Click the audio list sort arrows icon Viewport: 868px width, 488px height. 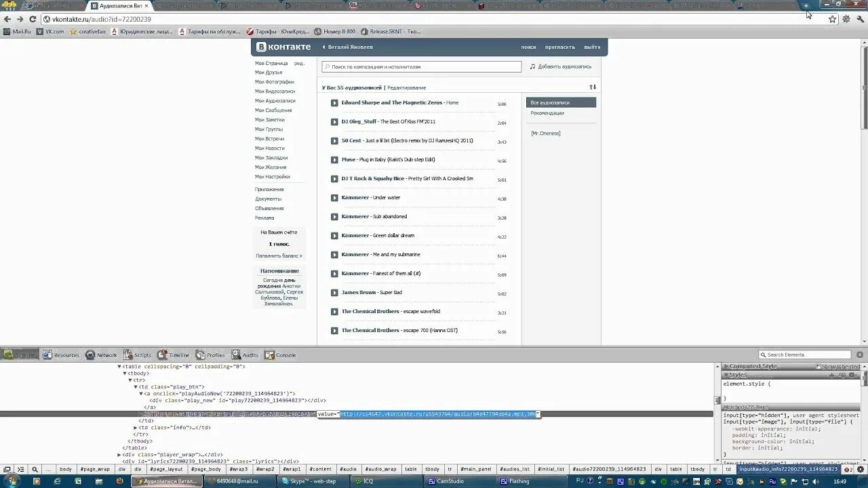click(593, 87)
